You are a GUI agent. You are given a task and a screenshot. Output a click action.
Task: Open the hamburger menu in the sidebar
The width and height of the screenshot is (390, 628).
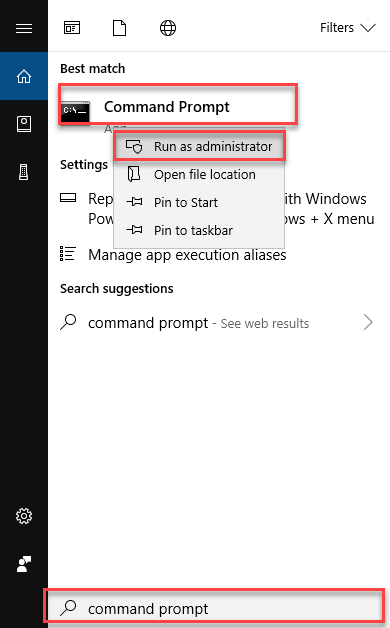[x=24, y=28]
